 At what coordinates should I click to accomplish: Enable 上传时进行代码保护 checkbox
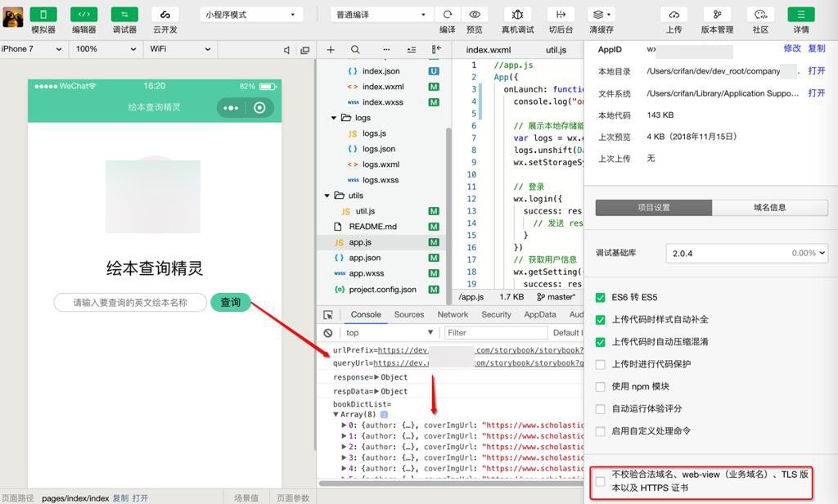coord(600,365)
